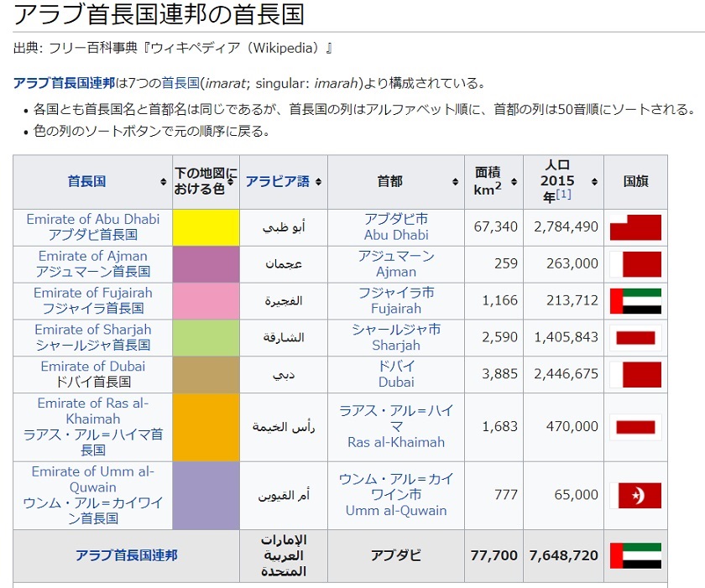Click the orange Ras al-Khaimah color cell
Image resolution: width=705 pixels, height=588 pixels.
click(x=206, y=427)
